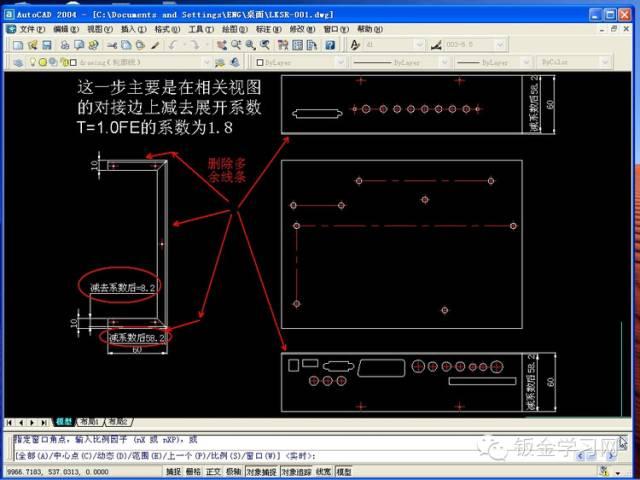This screenshot has height=480, width=640.
Task: Open the 窗口 Window menu
Action: click(336, 29)
